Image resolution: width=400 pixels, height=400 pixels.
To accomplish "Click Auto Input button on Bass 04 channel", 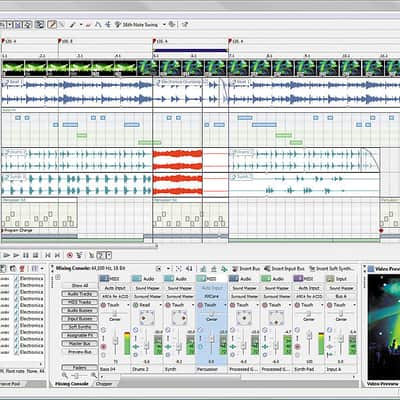I will (x=115, y=288).
